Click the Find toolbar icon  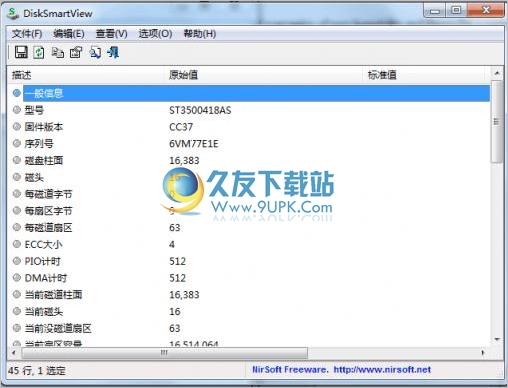(x=95, y=52)
